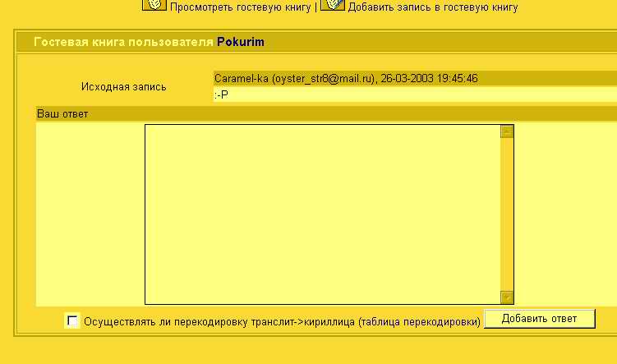Click the 'Ваш ответ' heading
Screen dimensions: 617x364
(62, 114)
